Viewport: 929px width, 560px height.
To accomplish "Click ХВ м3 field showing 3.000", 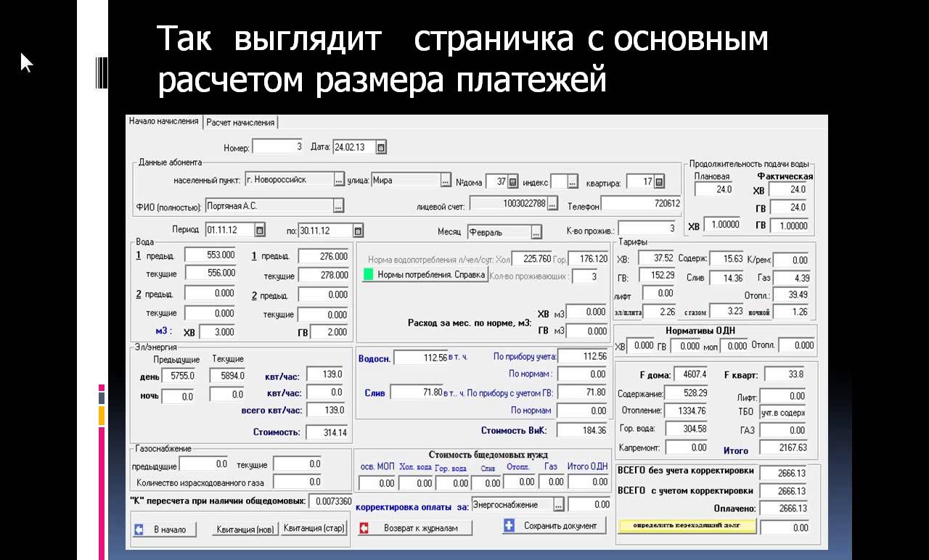I will 218,332.
